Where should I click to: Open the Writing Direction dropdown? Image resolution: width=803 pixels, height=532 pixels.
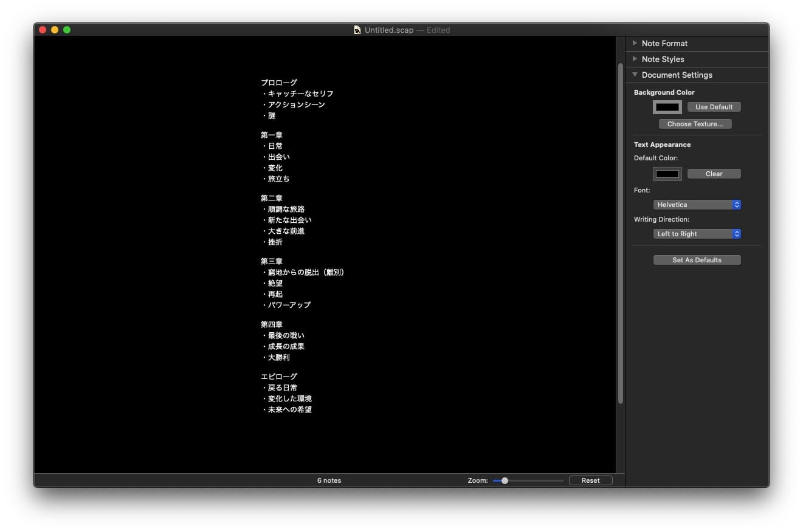pyautogui.click(x=697, y=234)
